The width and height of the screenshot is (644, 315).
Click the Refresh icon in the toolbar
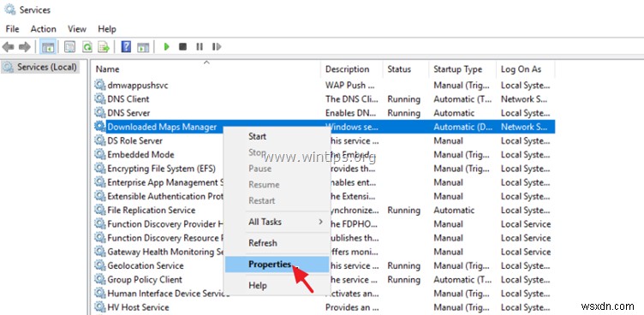(x=87, y=47)
